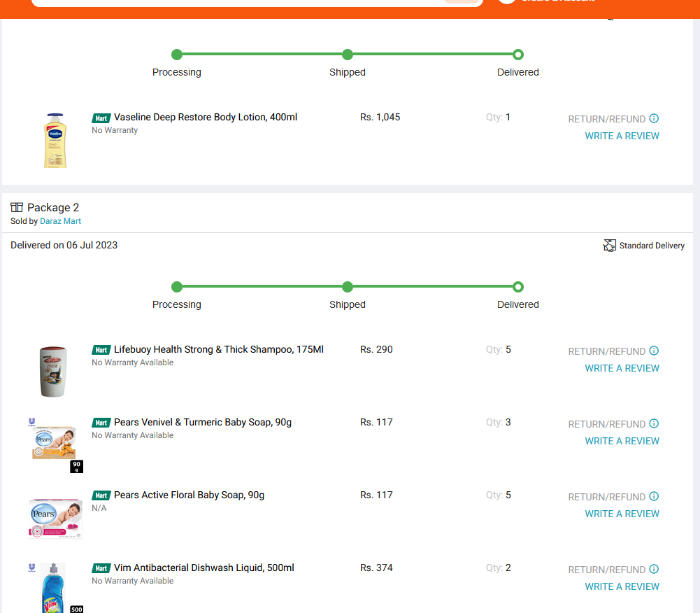Open Pears Active Floral soap thumbnail
700x613 pixels.
coord(55,519)
